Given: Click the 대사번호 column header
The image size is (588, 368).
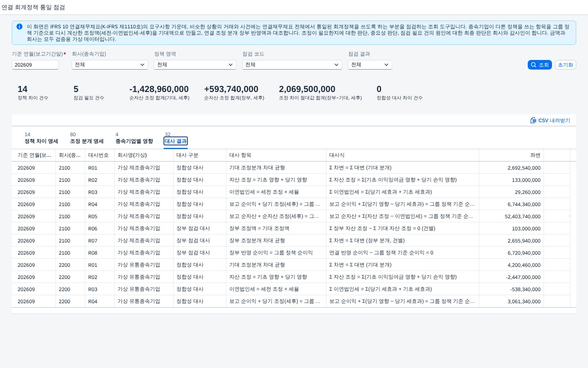Looking at the screenshot, I should [x=100, y=155].
